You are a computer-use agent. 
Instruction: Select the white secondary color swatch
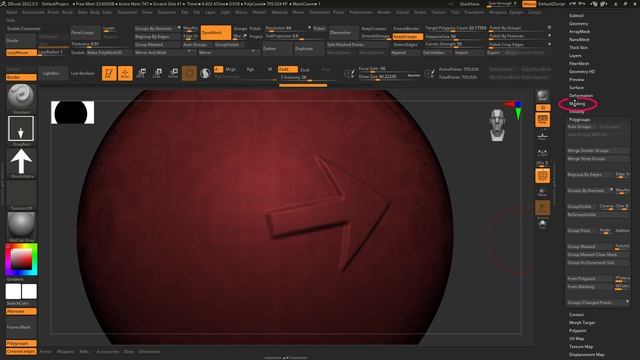click(29, 291)
